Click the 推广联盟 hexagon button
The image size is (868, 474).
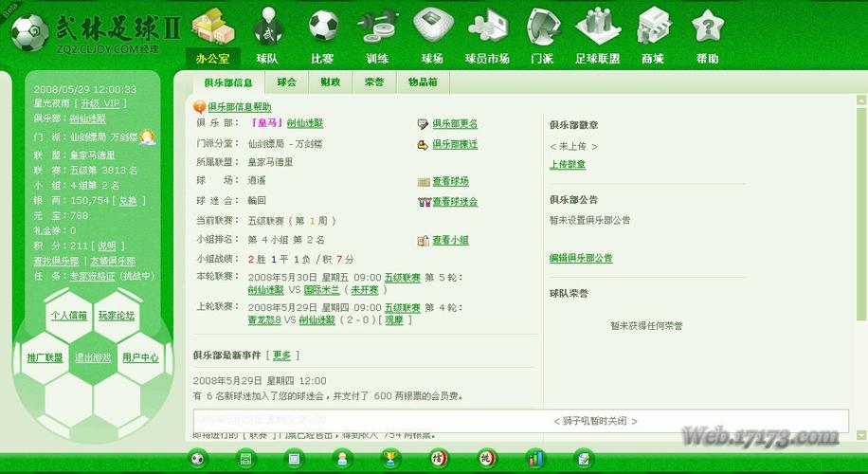click(45, 357)
